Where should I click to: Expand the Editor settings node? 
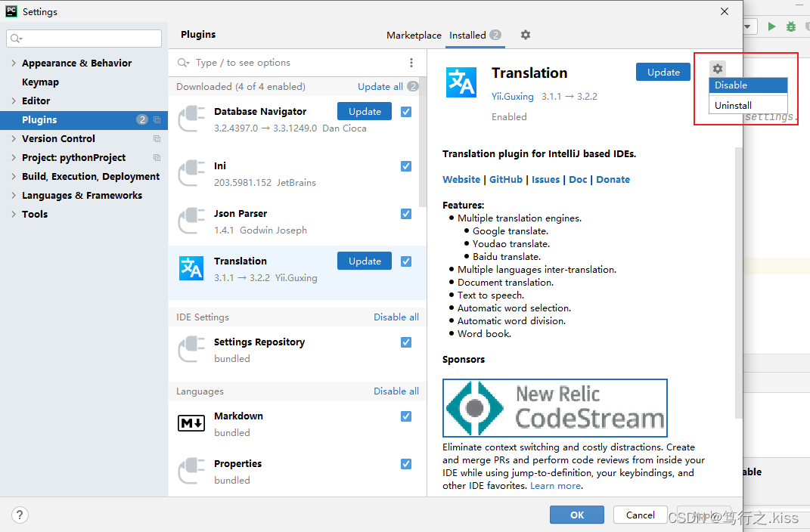(14, 101)
